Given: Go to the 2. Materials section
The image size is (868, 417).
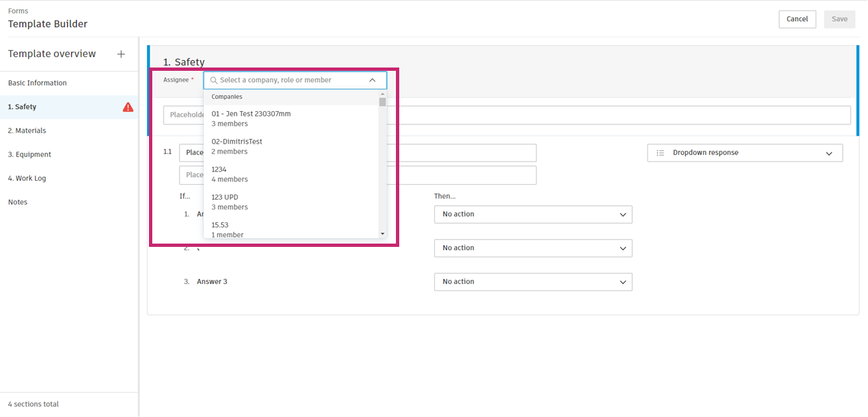Looking at the screenshot, I should [27, 131].
